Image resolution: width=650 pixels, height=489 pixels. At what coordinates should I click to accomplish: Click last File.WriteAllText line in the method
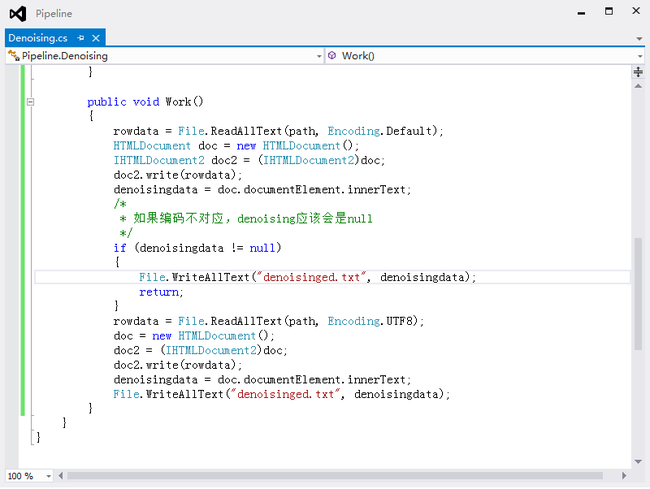pyautogui.click(x=282, y=394)
